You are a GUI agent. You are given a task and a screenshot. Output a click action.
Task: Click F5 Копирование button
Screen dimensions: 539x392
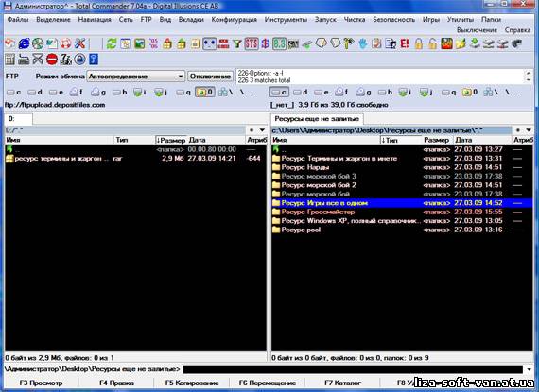(192, 383)
